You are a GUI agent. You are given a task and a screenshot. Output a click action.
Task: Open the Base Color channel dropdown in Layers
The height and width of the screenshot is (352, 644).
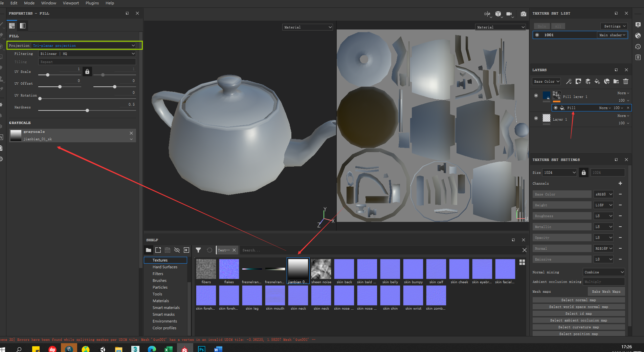coord(547,81)
